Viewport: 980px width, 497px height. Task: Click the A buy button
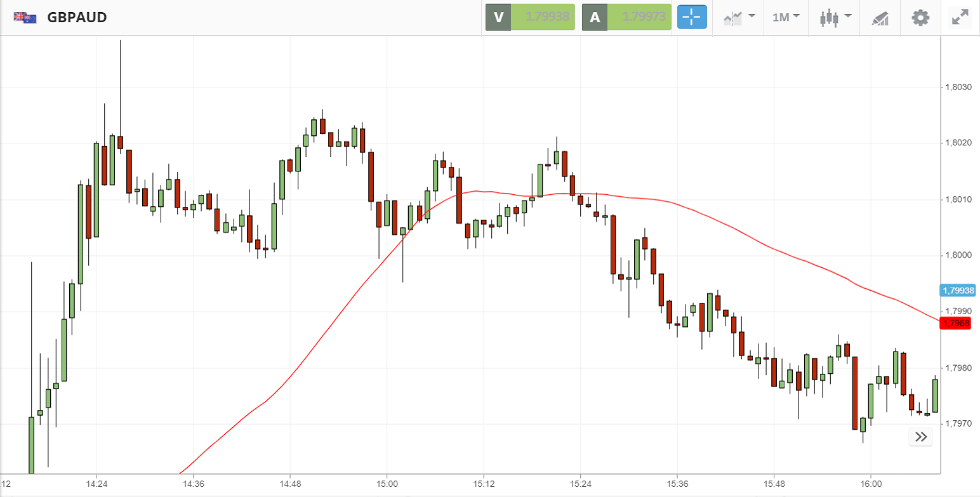595,17
